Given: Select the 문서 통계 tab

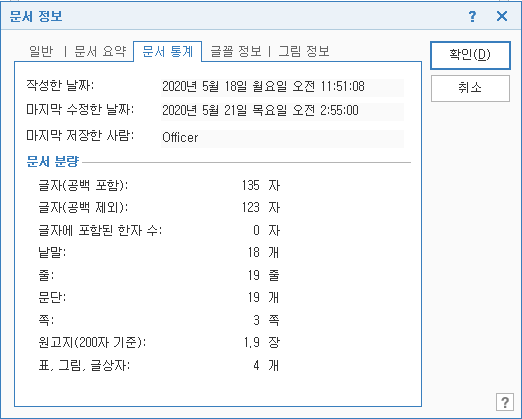Looking at the screenshot, I should (x=168, y=51).
